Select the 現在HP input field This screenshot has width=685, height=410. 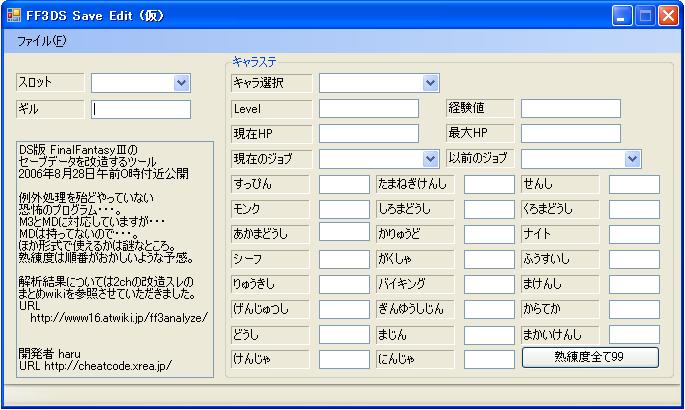(369, 134)
